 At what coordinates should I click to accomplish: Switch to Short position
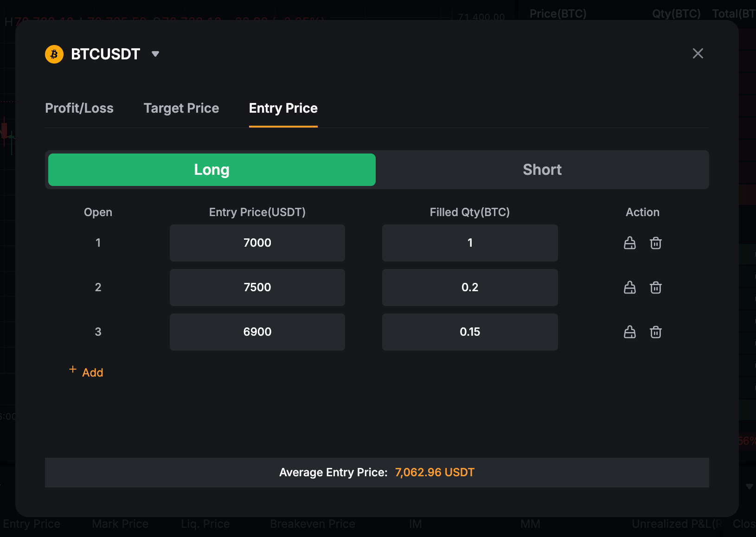click(542, 170)
